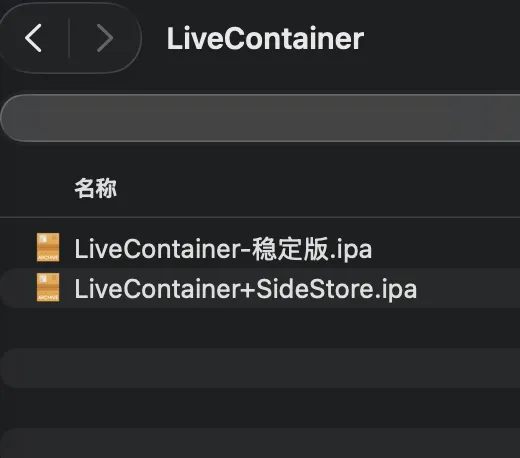The height and width of the screenshot is (458, 520).
Task: Click the bottommost lighter empty striped row
Action: (260, 443)
